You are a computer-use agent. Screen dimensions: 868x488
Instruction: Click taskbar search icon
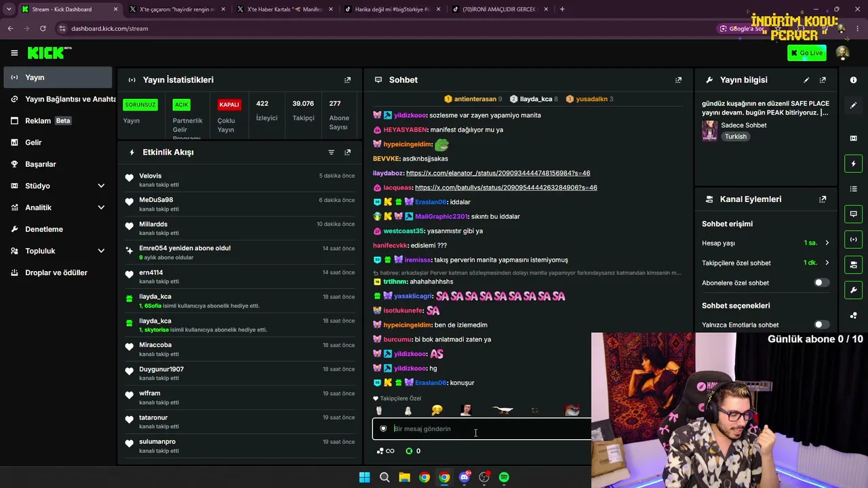click(x=384, y=477)
